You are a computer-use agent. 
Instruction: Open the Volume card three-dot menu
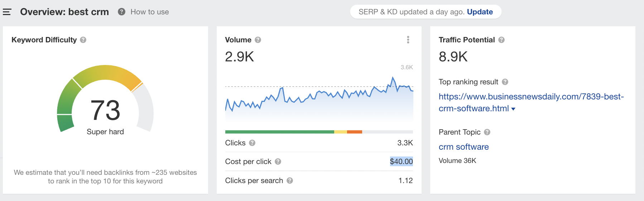(x=408, y=40)
